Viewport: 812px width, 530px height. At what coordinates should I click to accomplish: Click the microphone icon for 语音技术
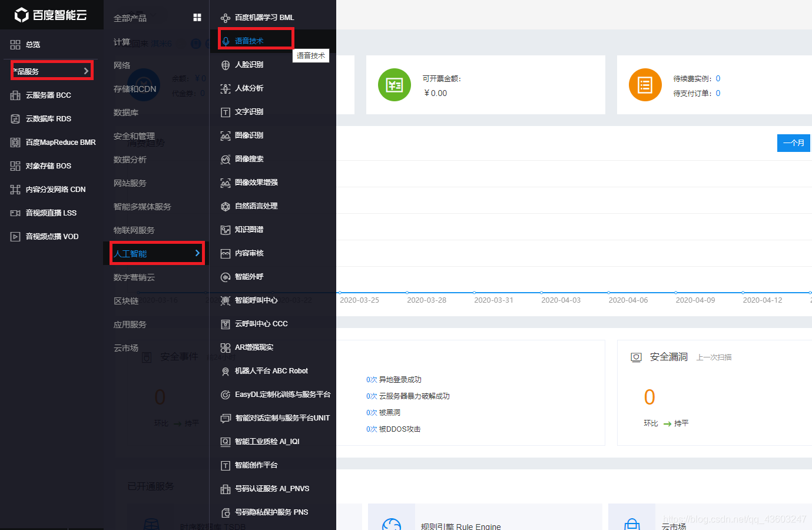(226, 41)
